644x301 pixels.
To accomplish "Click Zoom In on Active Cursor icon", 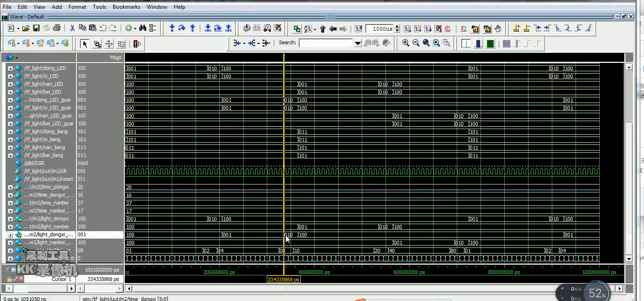I will 436,43.
